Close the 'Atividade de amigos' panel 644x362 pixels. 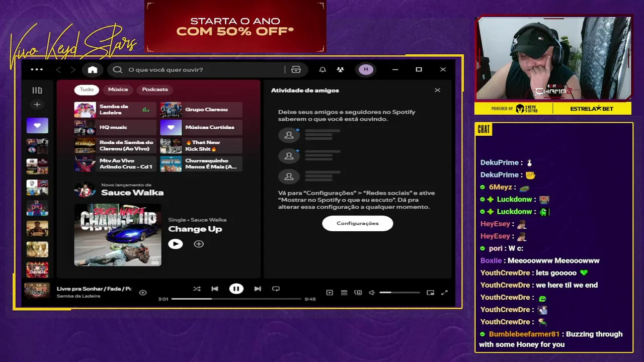(x=437, y=90)
